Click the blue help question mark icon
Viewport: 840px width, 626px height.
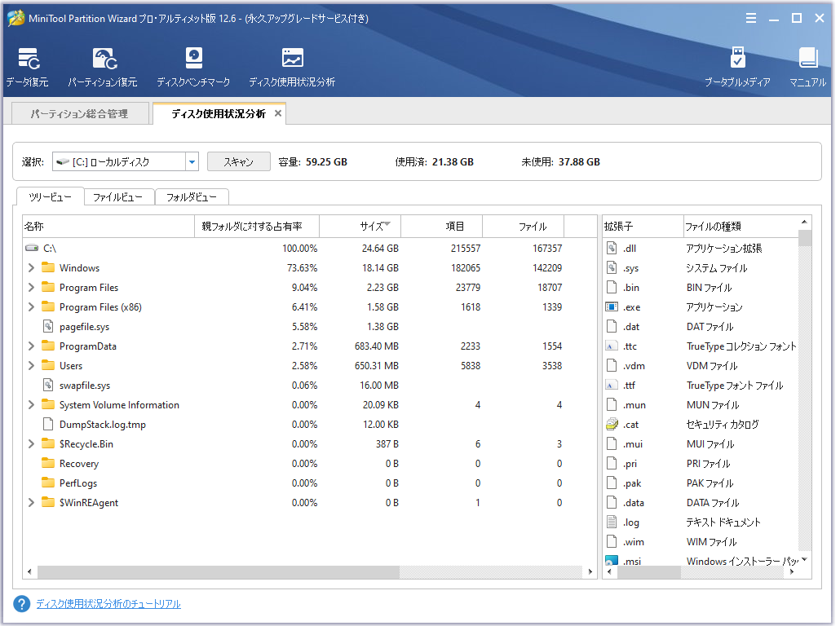22,603
